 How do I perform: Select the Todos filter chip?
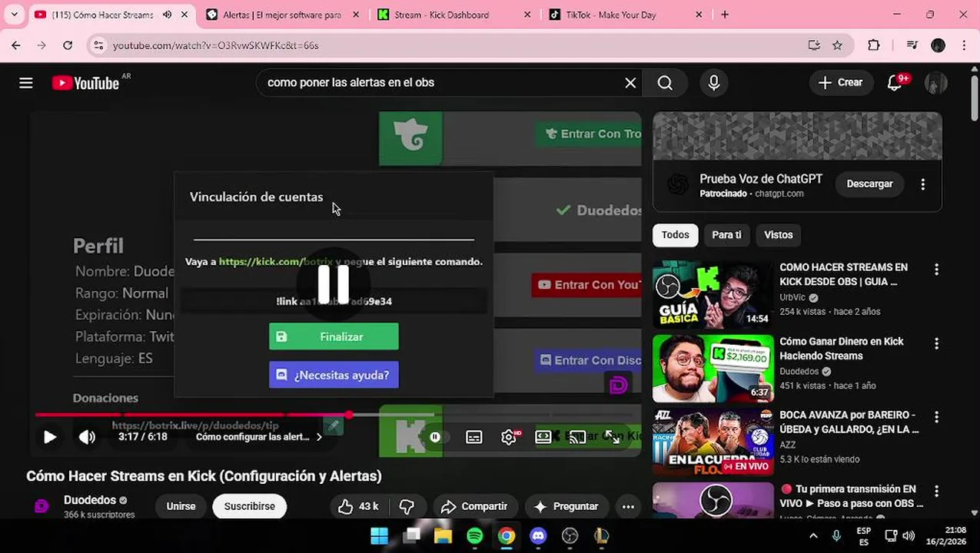[676, 235]
